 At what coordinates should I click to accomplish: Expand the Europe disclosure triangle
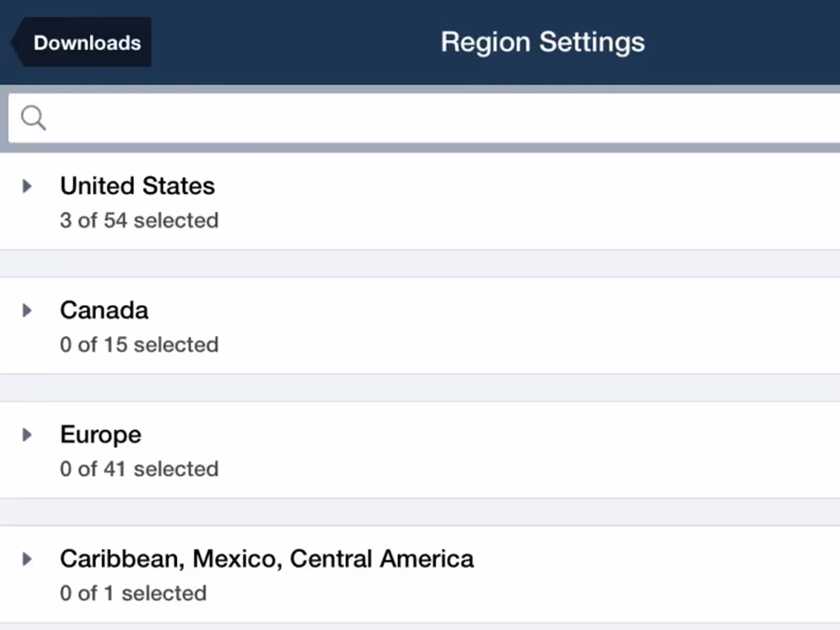[27, 434]
